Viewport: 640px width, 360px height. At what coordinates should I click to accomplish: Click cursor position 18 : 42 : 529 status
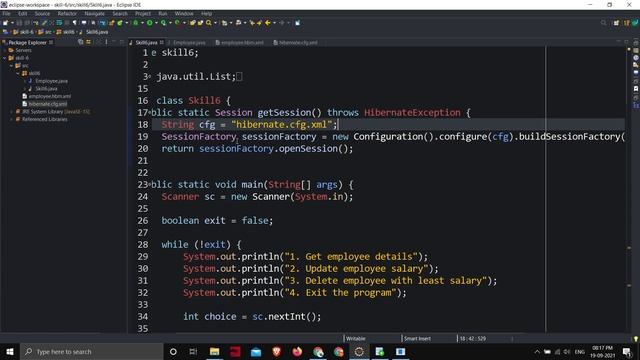(x=473, y=338)
